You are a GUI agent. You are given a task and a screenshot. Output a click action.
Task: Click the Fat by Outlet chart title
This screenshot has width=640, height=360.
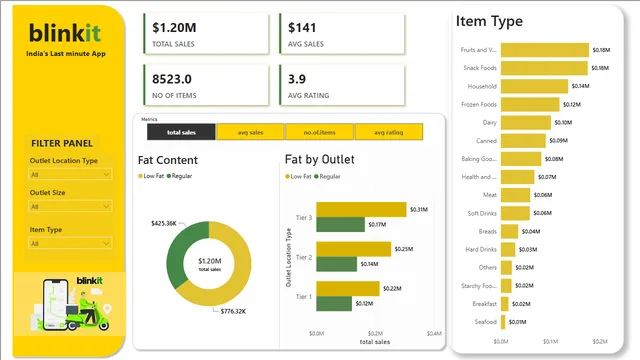pyautogui.click(x=320, y=159)
